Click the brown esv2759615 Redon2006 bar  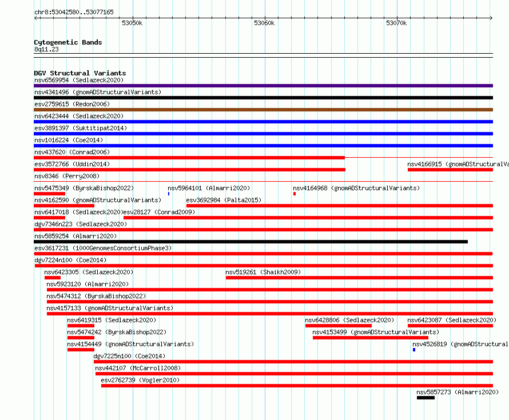tap(263, 110)
